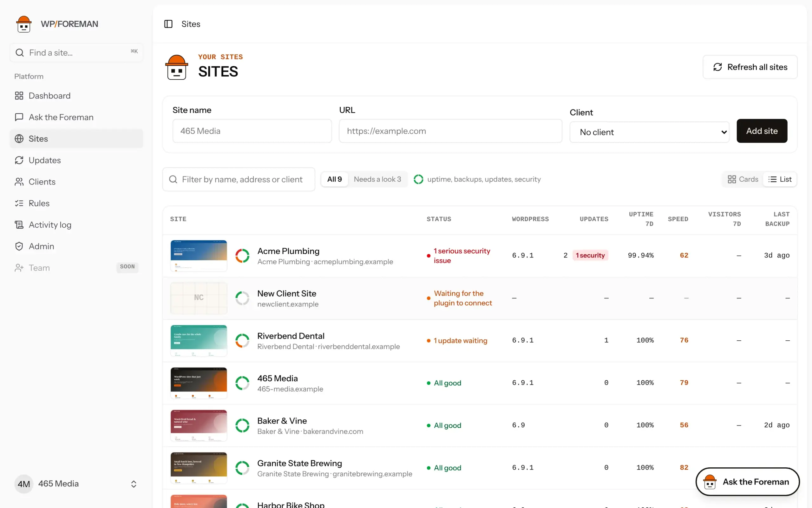The width and height of the screenshot is (812, 508).
Task: Click the Activity log scroll icon
Action: click(x=19, y=225)
